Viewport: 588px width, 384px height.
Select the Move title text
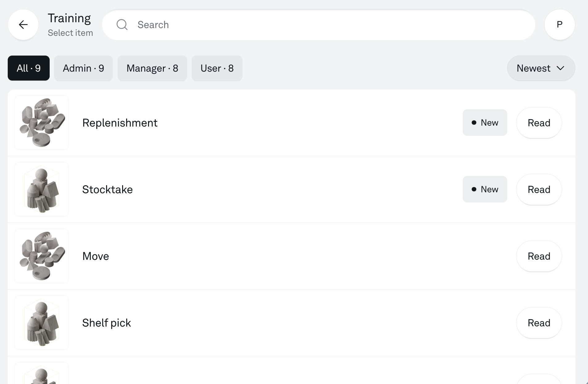tap(96, 256)
